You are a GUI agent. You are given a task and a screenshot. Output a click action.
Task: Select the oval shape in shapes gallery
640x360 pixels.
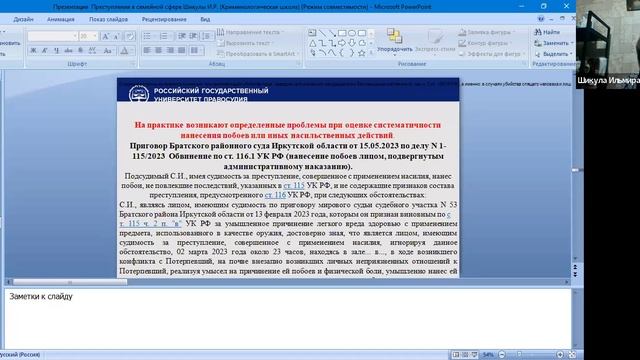click(352, 33)
